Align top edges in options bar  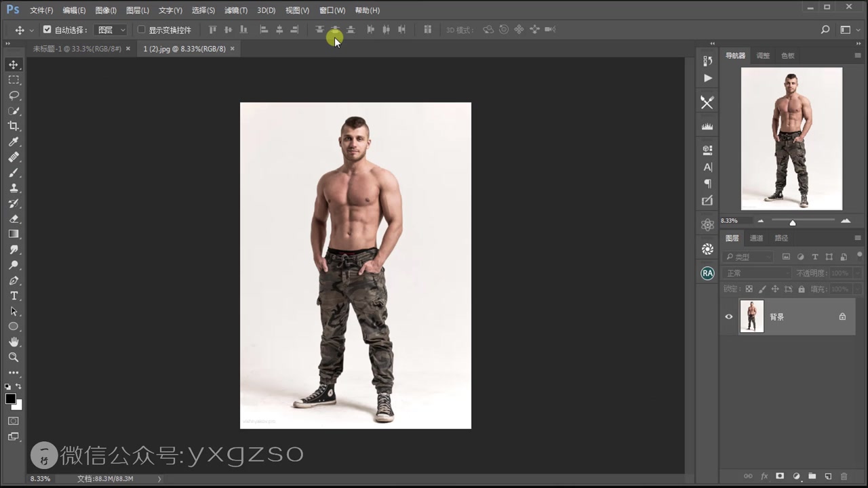pos(212,30)
